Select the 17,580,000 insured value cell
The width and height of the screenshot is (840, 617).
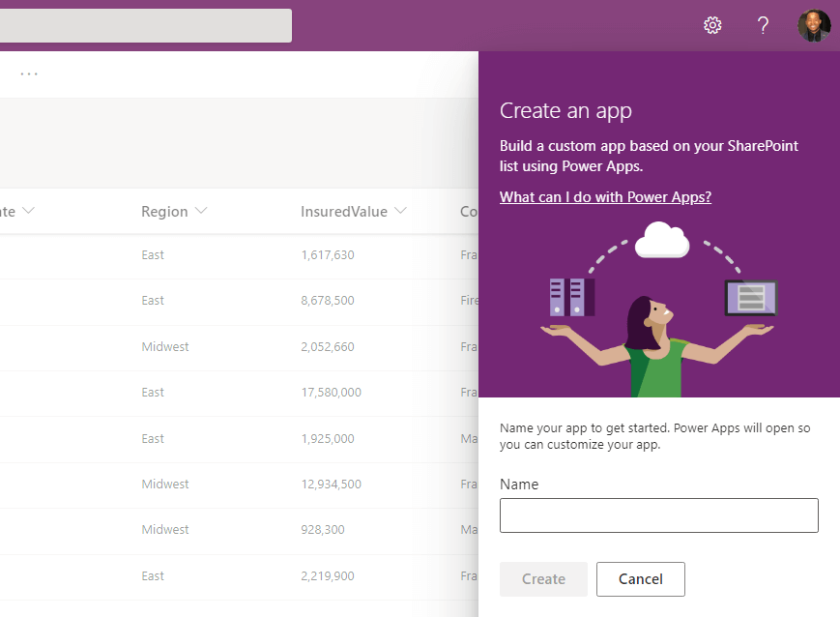tap(332, 393)
